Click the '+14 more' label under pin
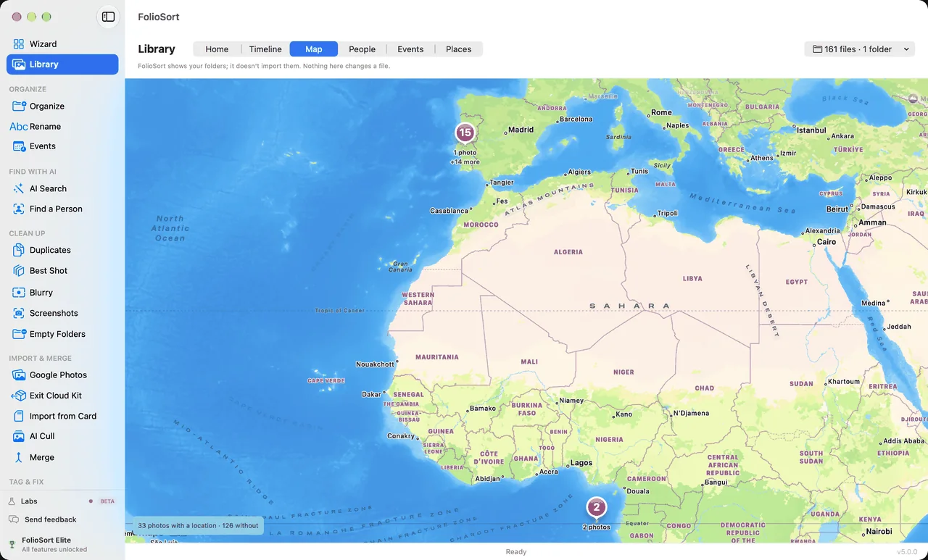The image size is (928, 560). [x=465, y=162]
